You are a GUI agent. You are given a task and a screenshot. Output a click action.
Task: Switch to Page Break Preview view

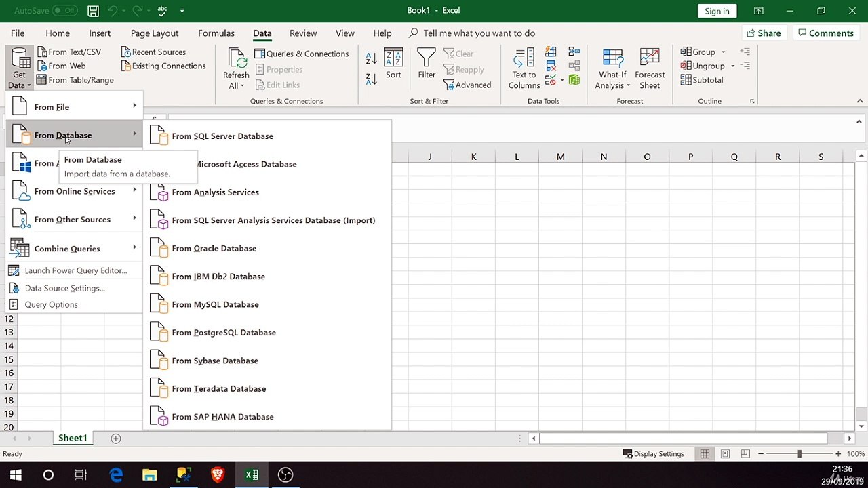pyautogui.click(x=745, y=454)
